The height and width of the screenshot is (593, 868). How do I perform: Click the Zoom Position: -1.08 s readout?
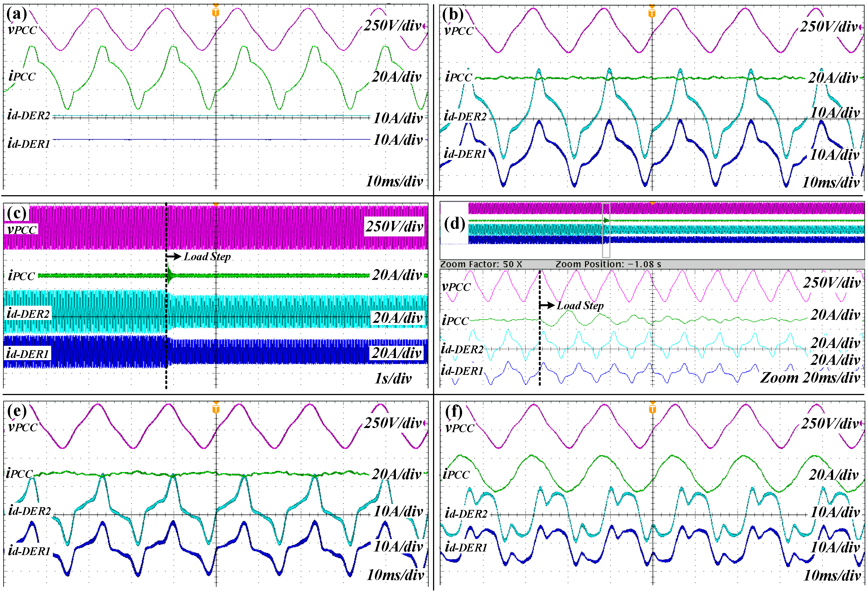tap(608, 264)
